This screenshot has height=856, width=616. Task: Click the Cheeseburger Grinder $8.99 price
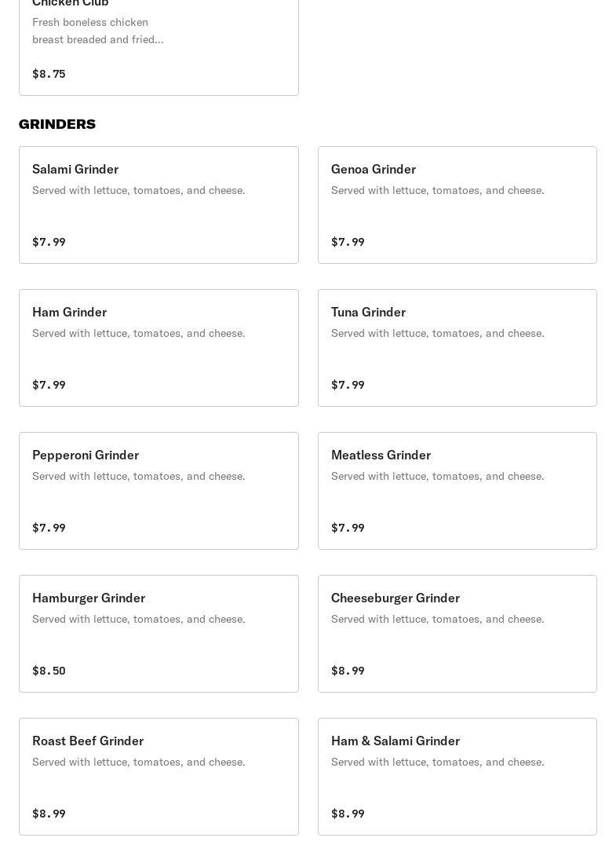348,671
